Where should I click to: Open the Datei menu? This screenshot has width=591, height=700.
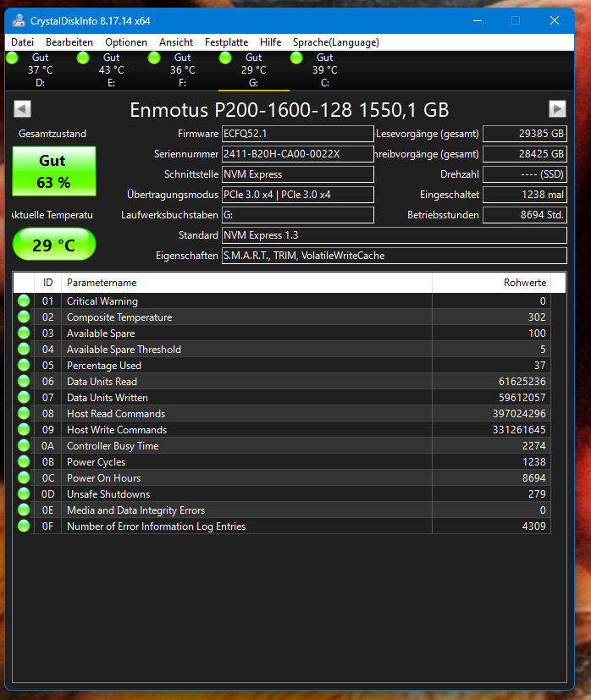click(x=22, y=42)
